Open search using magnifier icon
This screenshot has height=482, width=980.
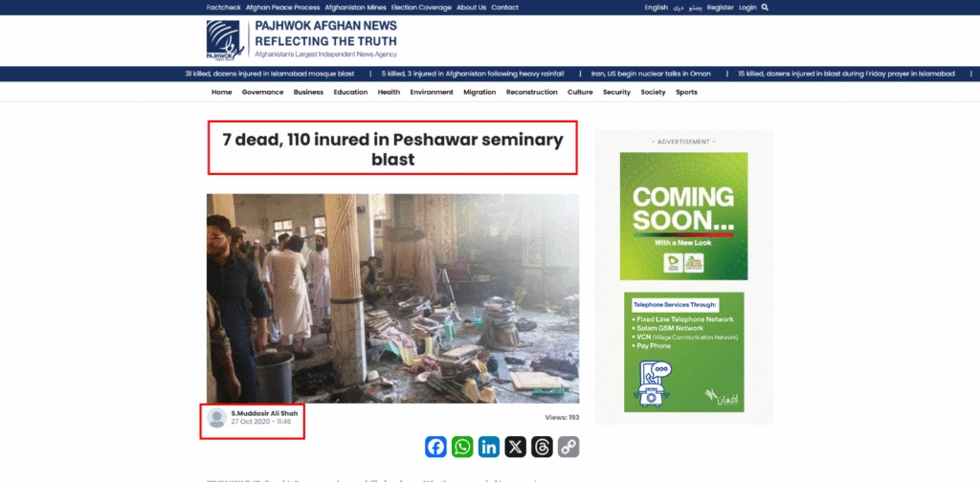click(765, 8)
